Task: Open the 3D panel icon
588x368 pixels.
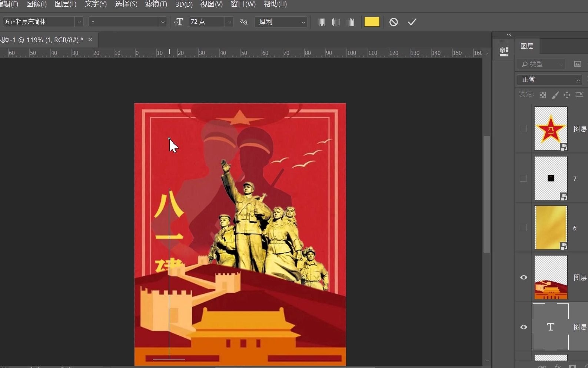Action: click(504, 52)
